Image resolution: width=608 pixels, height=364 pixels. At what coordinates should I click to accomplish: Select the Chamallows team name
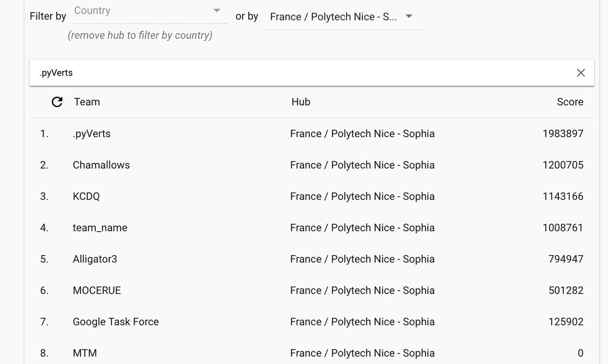click(101, 165)
